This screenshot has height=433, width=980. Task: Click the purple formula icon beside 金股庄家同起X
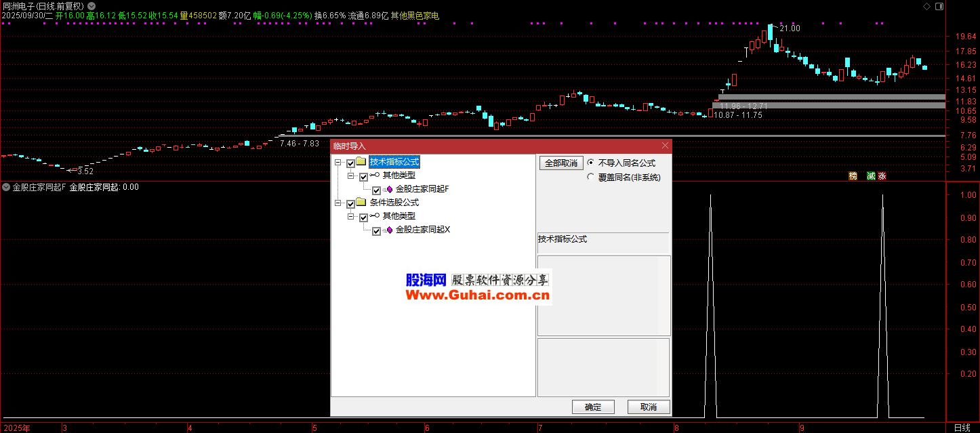(390, 230)
